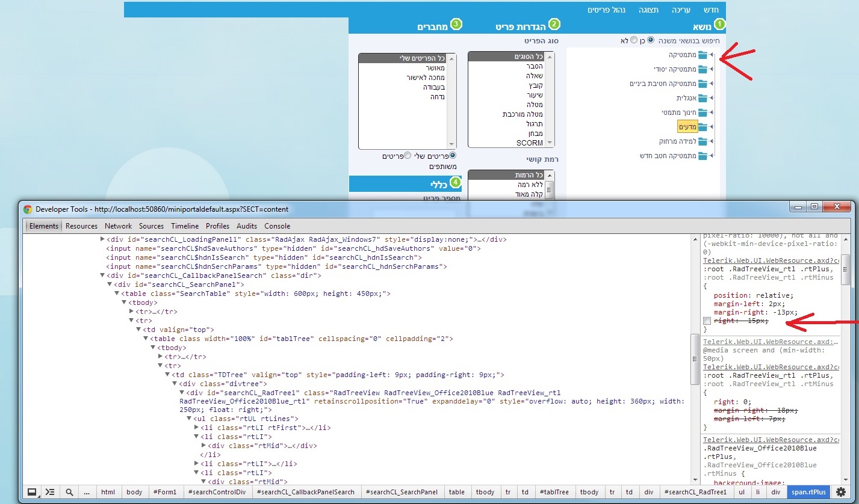Click the ellipsis breadcrumb button before html

pyautogui.click(x=87, y=492)
